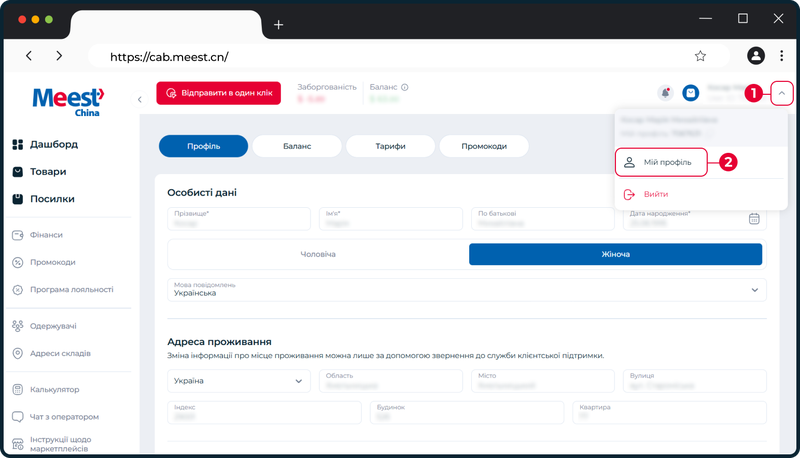Switch to the Промокоди tab

484,146
